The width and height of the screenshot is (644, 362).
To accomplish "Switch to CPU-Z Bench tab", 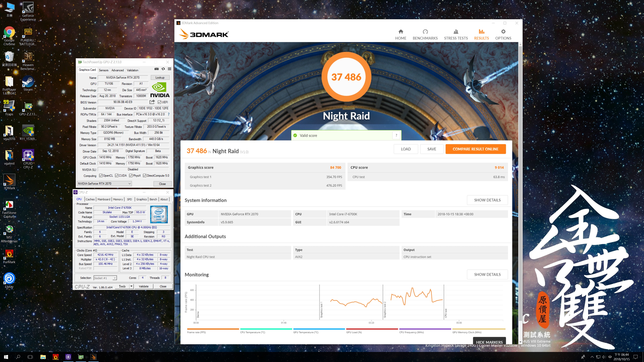I will point(153,199).
